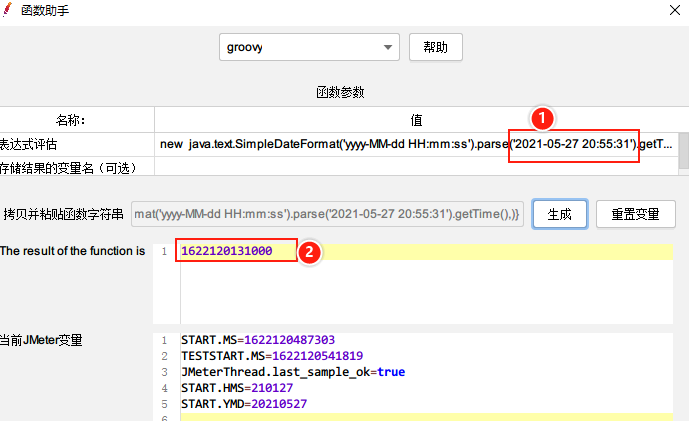
Task: Click the red annotation marker 1
Action: click(542, 118)
